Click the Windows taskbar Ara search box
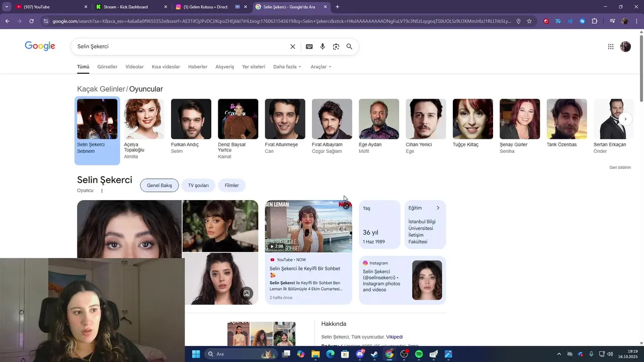 (x=242, y=354)
